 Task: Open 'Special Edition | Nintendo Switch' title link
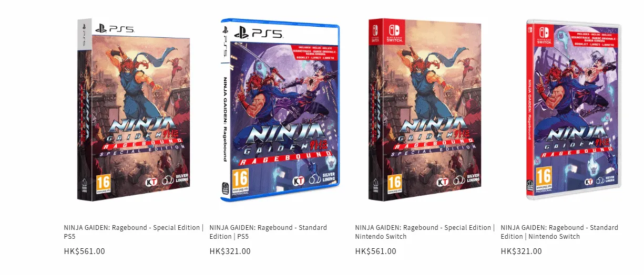pos(425,232)
